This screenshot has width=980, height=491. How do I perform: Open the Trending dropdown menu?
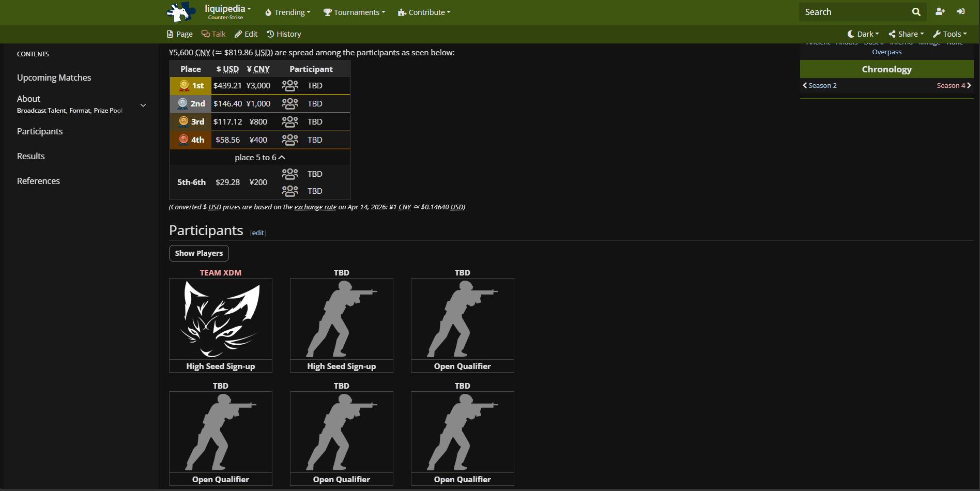(x=288, y=12)
